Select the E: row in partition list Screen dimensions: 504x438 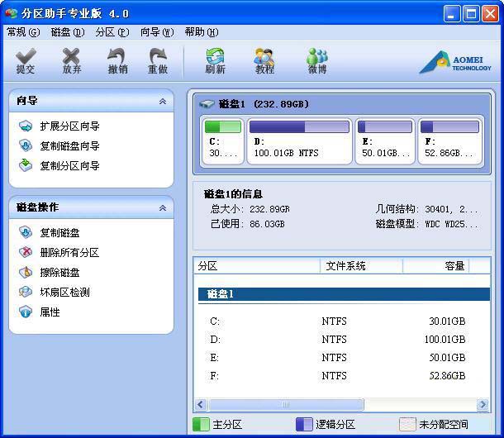click(x=215, y=357)
